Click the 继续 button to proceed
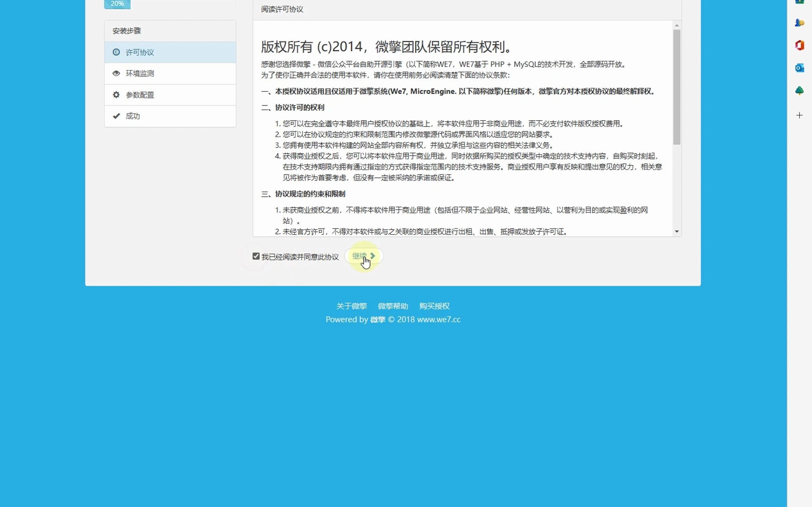 click(x=363, y=256)
